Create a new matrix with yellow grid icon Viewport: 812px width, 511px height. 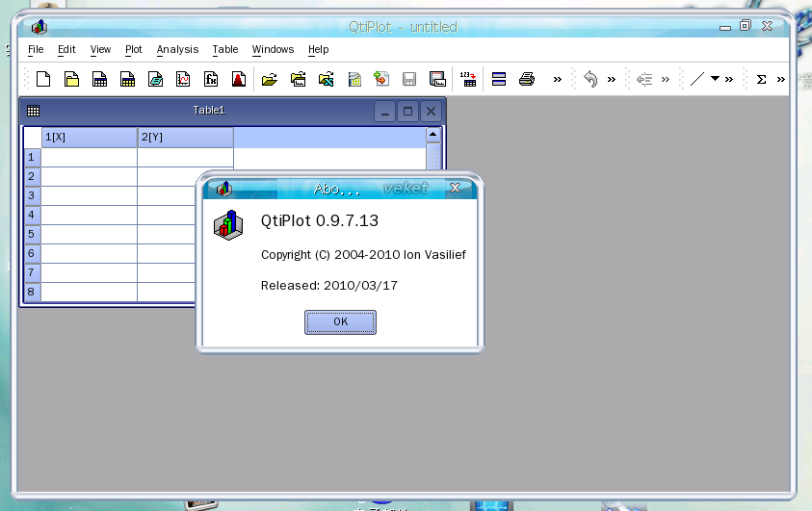pyautogui.click(x=127, y=79)
